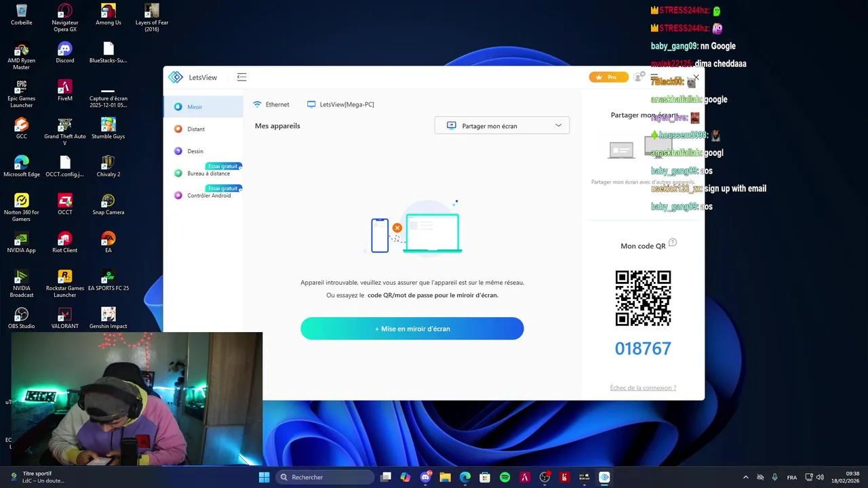Click the Mes appareils heading
The height and width of the screenshot is (488, 868).
(277, 125)
